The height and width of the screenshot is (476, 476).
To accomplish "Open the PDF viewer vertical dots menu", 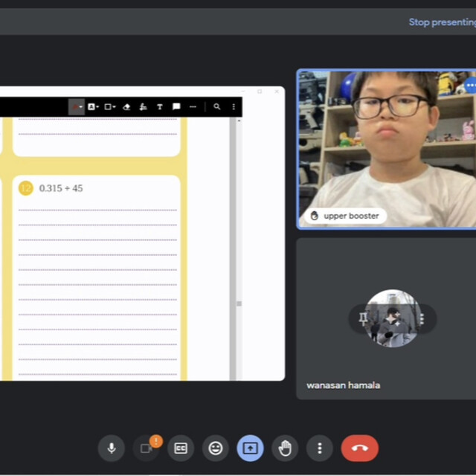I will [x=234, y=107].
